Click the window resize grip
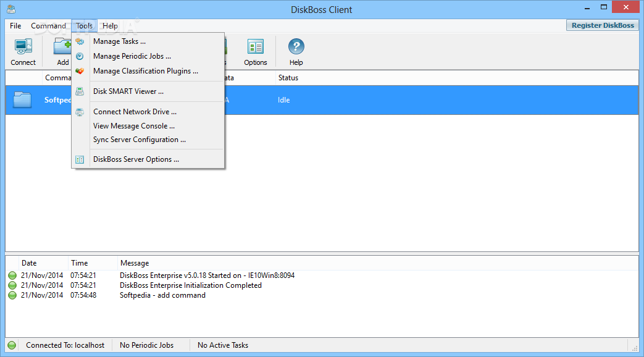The height and width of the screenshot is (357, 644). click(x=635, y=348)
